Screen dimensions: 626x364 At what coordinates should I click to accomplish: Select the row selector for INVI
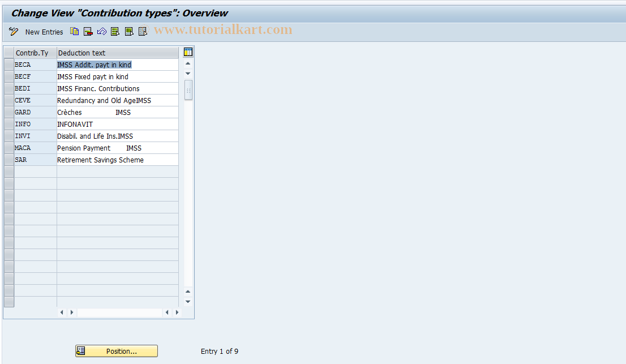9,136
